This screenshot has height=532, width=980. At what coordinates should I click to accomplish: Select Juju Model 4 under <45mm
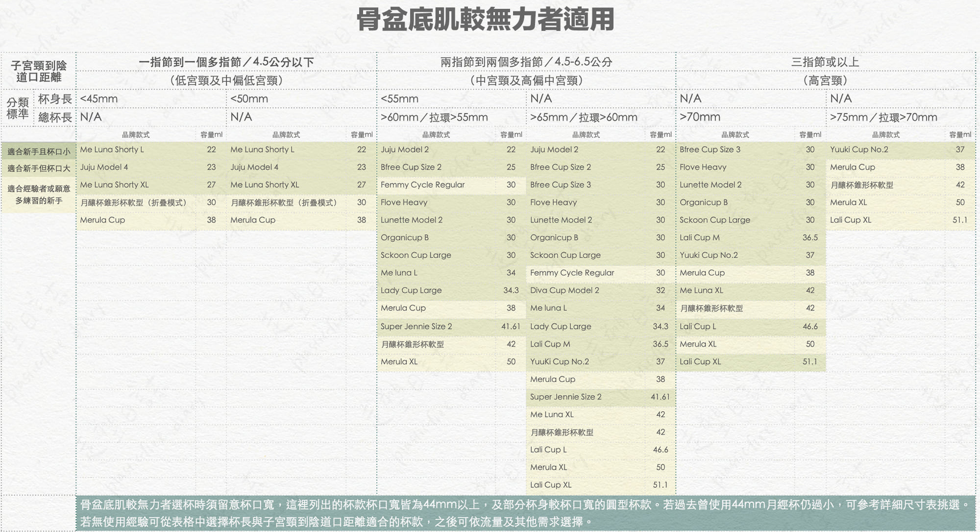104,167
